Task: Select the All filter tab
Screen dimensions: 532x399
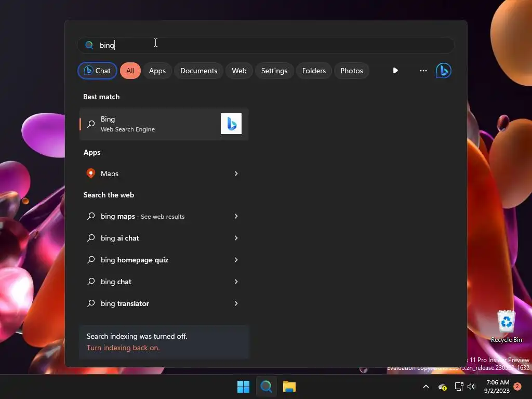Action: tap(130, 71)
